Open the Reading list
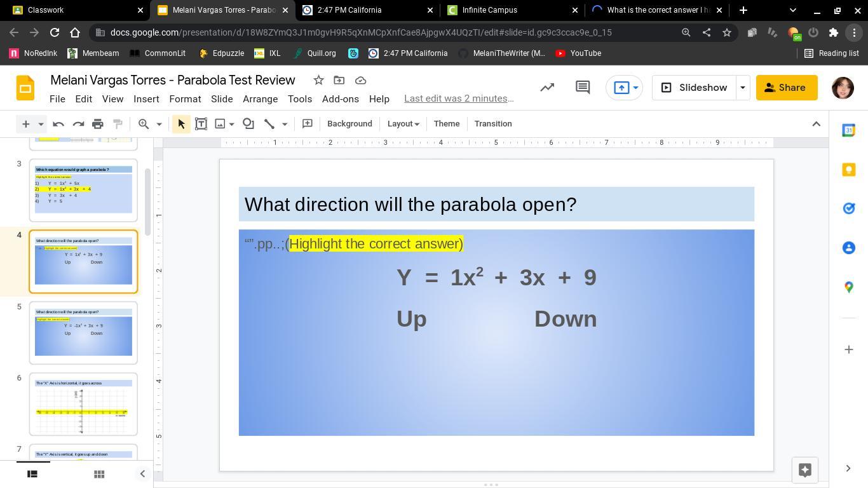 (x=832, y=53)
